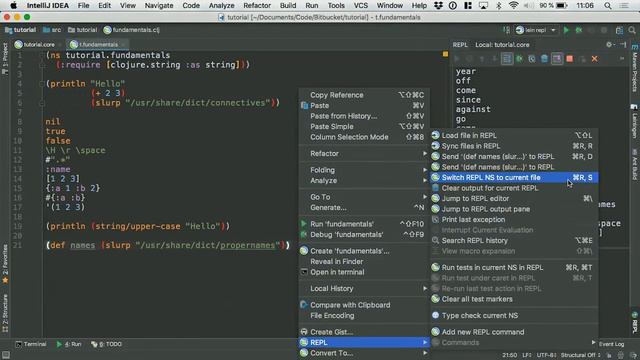
Task: Expand the Folding submenu
Action: click(x=364, y=170)
